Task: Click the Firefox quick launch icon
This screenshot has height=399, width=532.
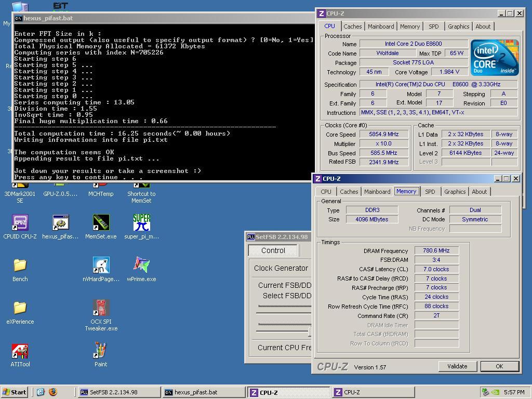Action: [x=53, y=392]
